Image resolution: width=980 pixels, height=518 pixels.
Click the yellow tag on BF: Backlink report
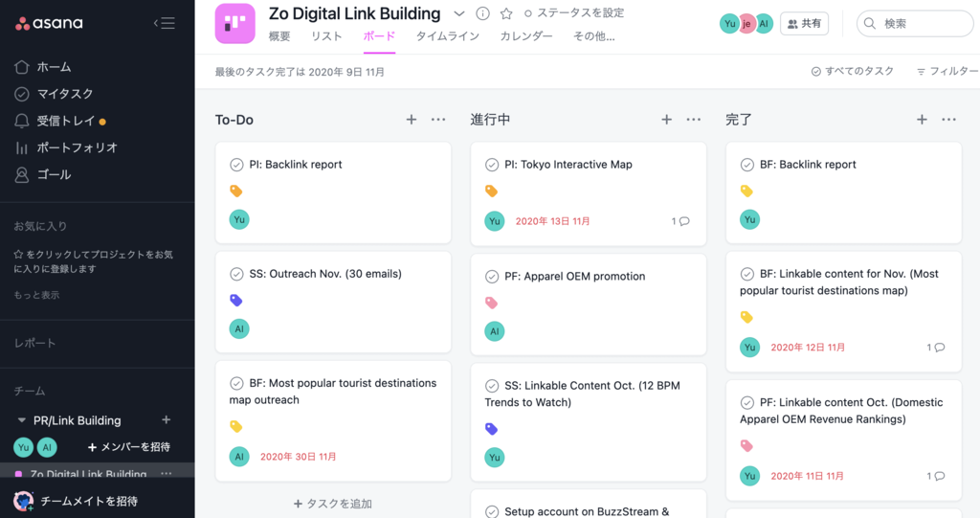[x=746, y=191]
